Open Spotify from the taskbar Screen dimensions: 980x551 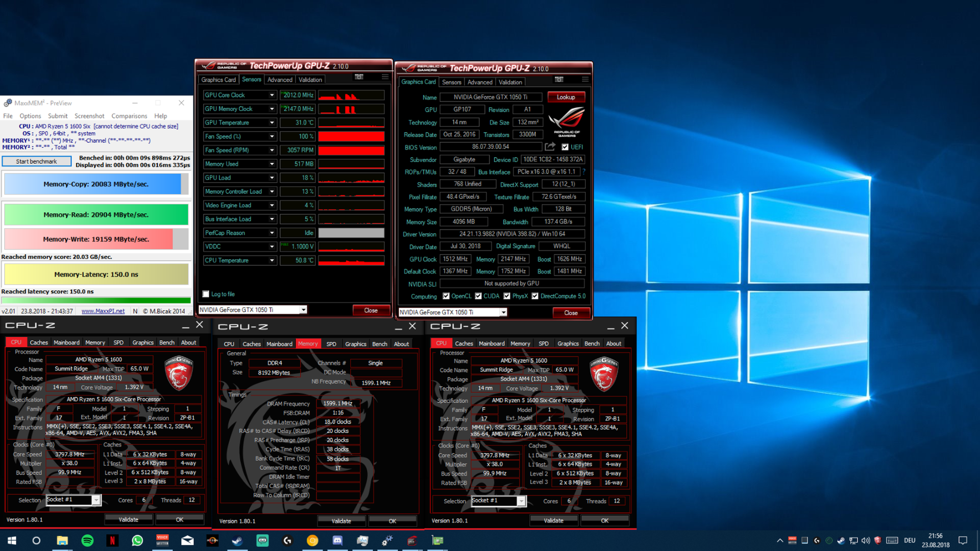tap(87, 540)
